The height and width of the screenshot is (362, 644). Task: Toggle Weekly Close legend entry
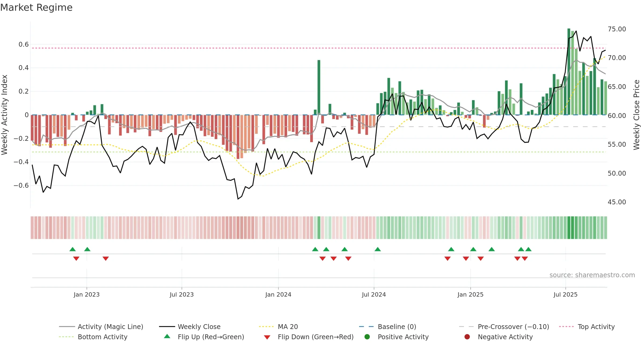click(190, 327)
